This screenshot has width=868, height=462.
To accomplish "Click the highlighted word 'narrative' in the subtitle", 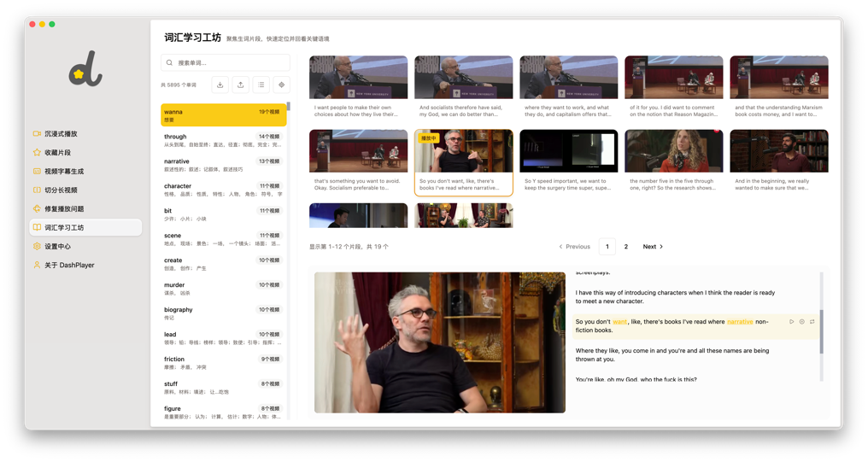I will [740, 321].
